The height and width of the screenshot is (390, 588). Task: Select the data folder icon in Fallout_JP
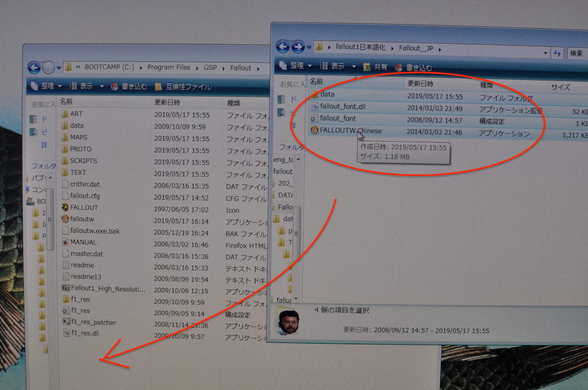click(315, 95)
